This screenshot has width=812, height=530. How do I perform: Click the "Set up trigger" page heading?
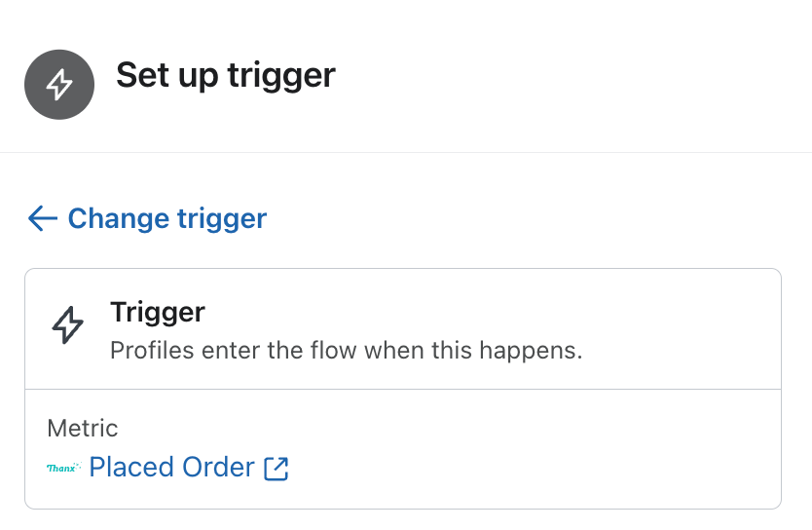pyautogui.click(x=226, y=75)
